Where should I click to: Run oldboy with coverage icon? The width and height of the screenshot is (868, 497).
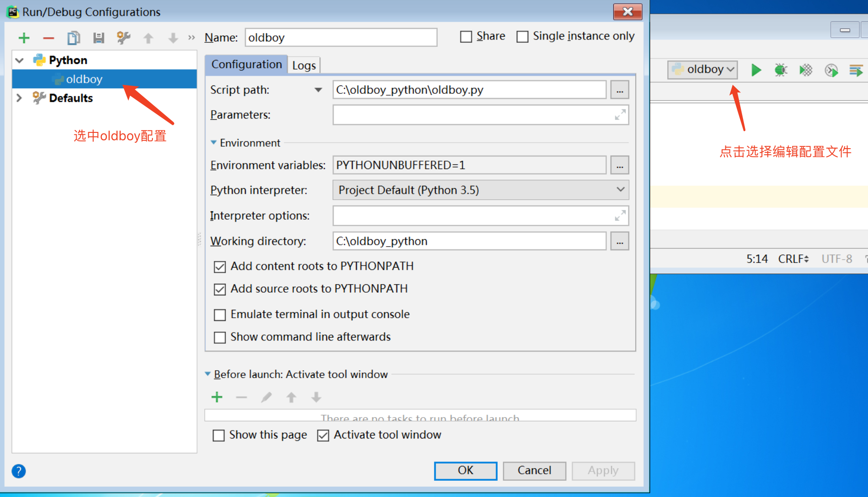pos(806,70)
